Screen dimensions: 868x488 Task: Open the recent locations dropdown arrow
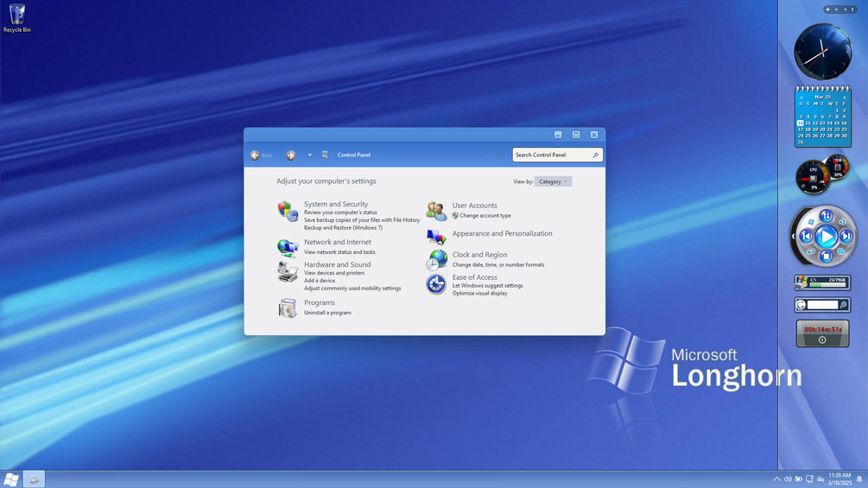(x=309, y=155)
